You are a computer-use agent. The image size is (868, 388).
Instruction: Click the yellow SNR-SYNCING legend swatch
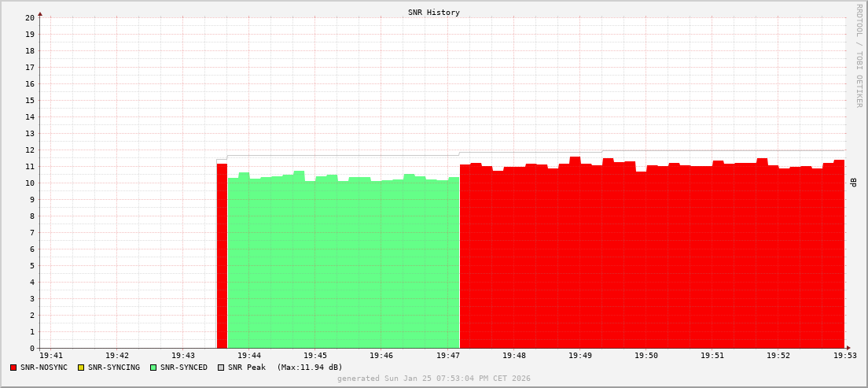(x=81, y=368)
